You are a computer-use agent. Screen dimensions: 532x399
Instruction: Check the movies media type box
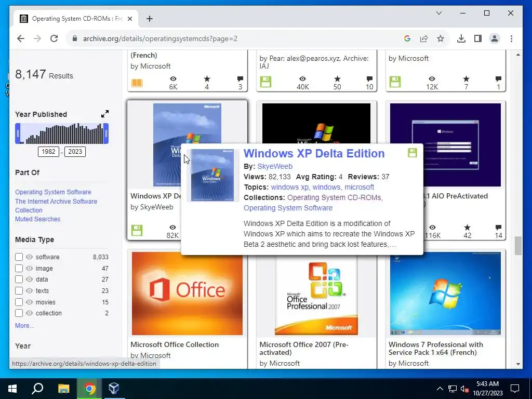point(19,302)
